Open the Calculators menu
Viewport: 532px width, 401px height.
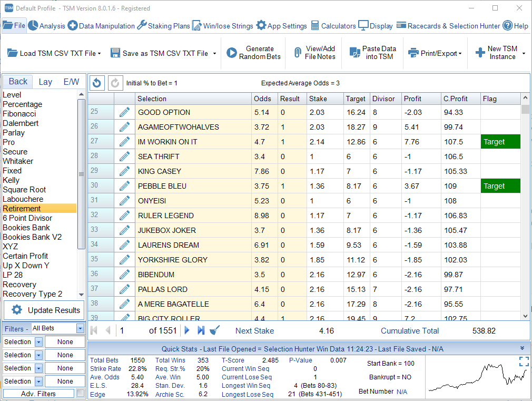pyautogui.click(x=333, y=26)
